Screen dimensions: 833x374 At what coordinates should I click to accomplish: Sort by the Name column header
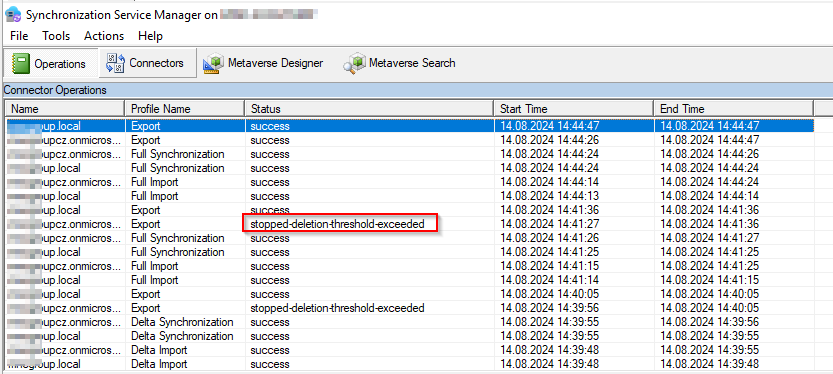click(x=65, y=109)
